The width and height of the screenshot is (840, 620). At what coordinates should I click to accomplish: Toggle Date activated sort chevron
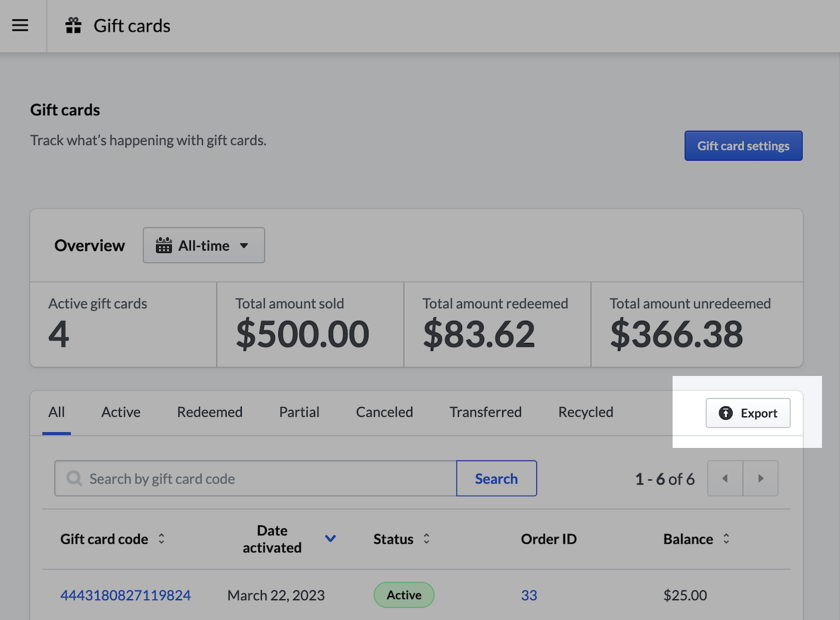tap(330, 539)
